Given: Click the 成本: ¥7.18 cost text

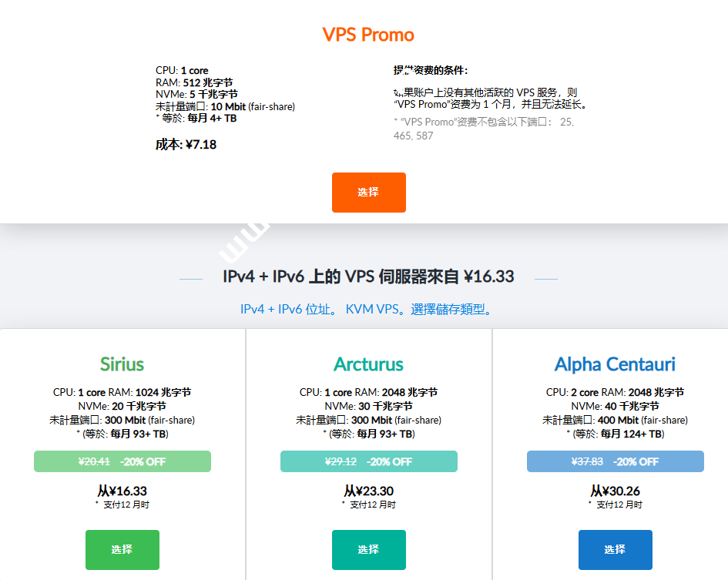Looking at the screenshot, I should 186,144.
